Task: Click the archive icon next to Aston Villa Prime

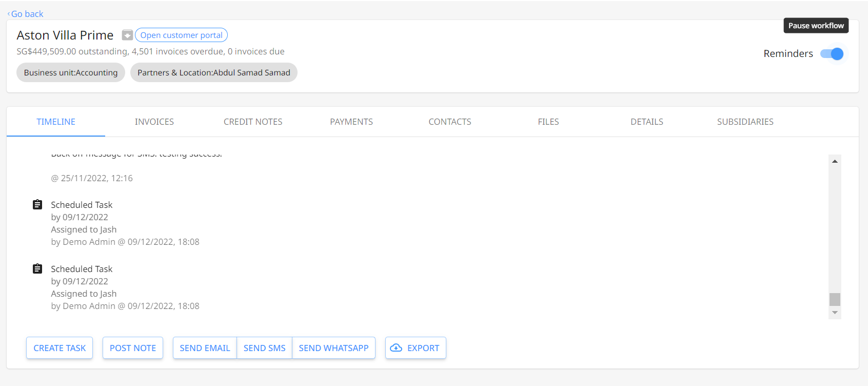Action: (127, 35)
